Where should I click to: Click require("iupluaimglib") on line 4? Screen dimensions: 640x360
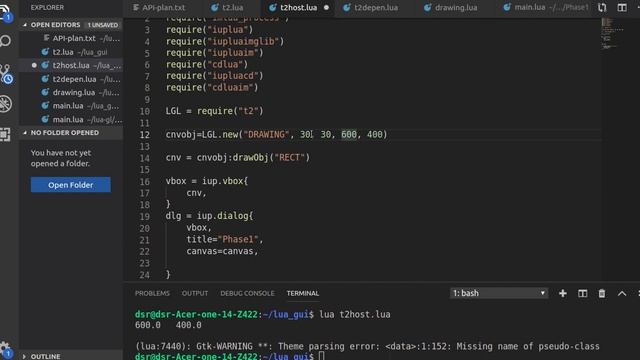coord(225,41)
